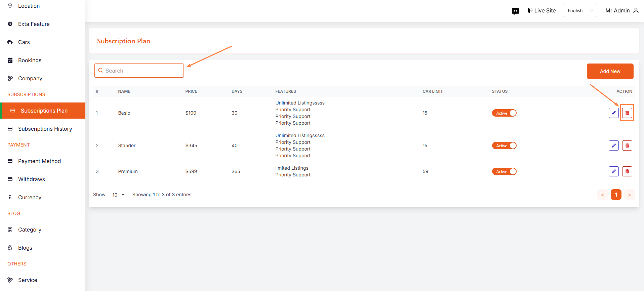Screen dimensions: 644x291
Task: Click the Mr Admin user profile icon
Action: (x=636, y=10)
